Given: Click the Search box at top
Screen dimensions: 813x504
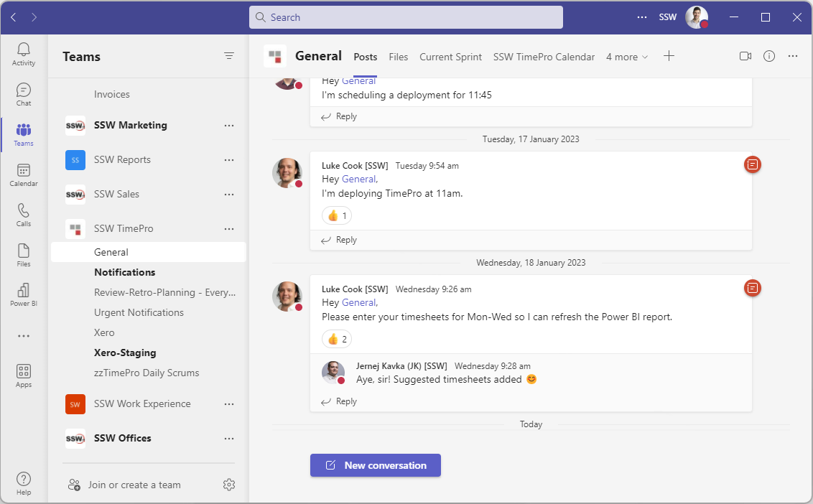Looking at the screenshot, I should point(406,17).
